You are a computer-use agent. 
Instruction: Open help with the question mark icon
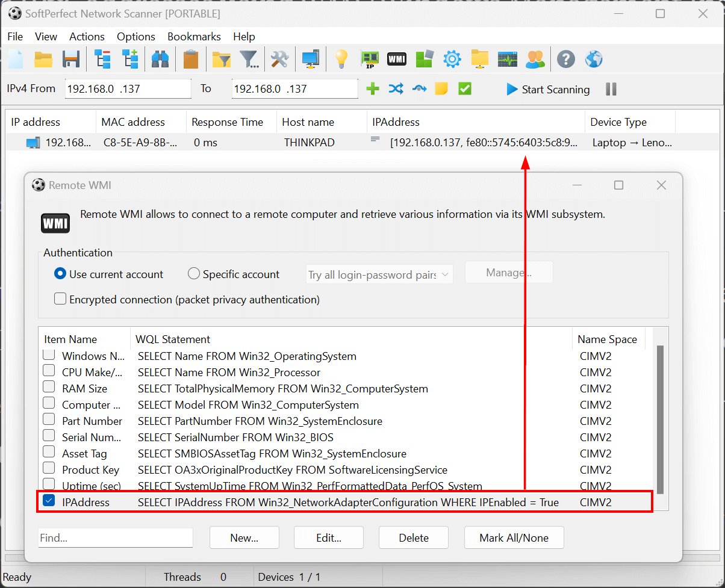pos(566,59)
